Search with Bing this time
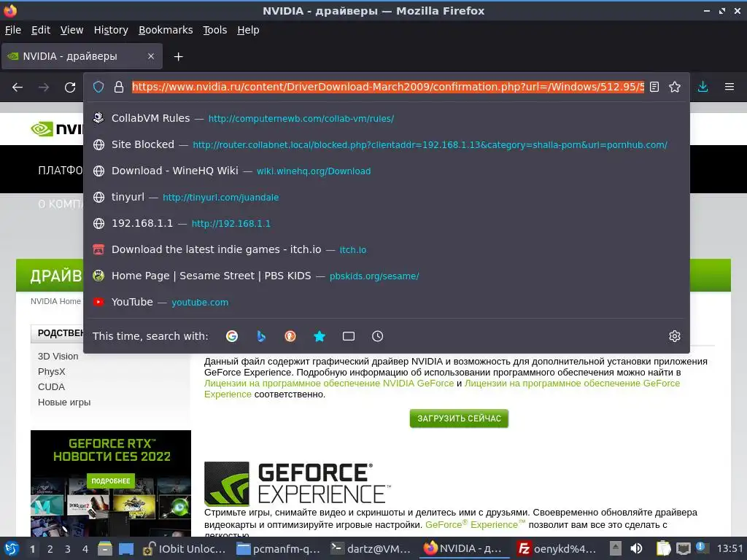The height and width of the screenshot is (560, 747). (261, 336)
